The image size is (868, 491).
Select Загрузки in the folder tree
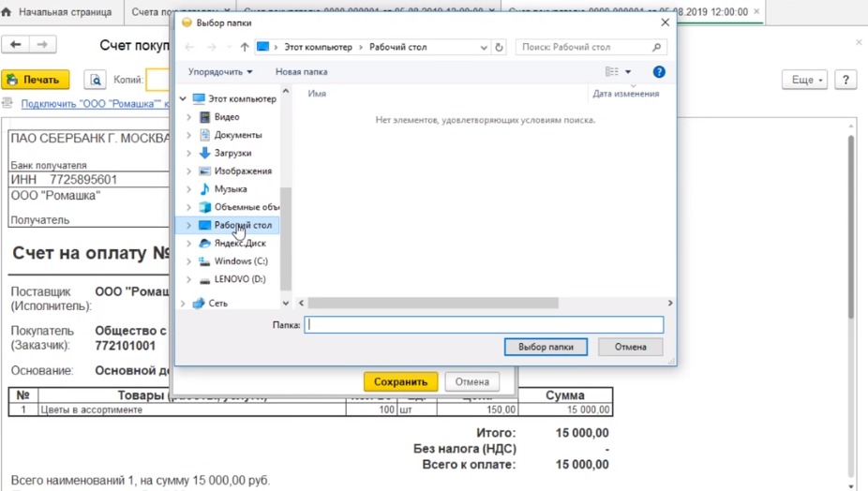pos(232,153)
